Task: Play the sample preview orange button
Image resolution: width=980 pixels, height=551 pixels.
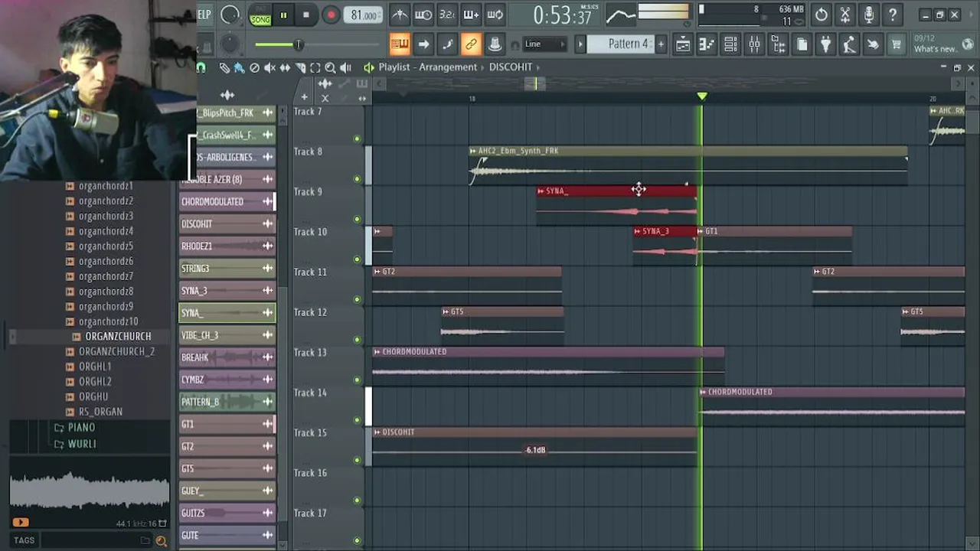Action: point(20,523)
